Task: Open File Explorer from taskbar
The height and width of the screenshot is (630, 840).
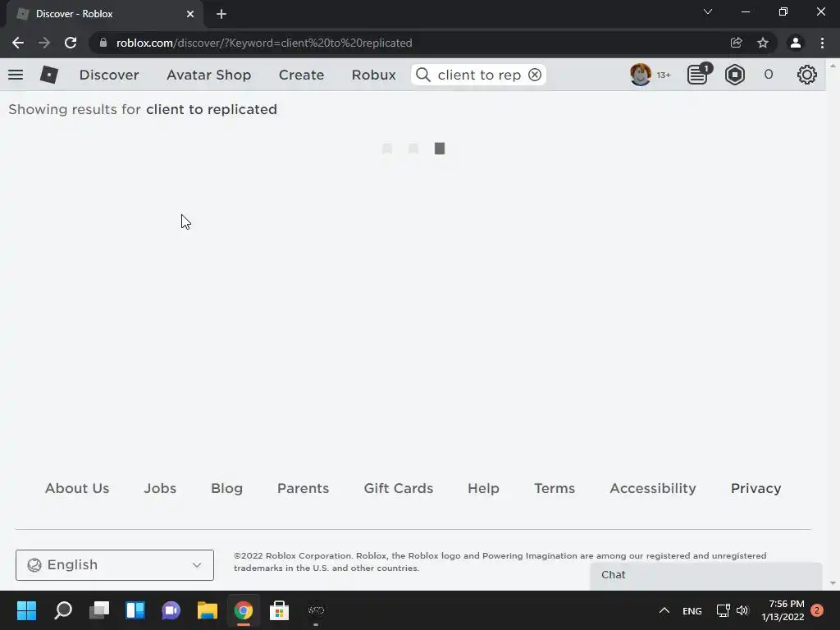Action: (x=208, y=610)
